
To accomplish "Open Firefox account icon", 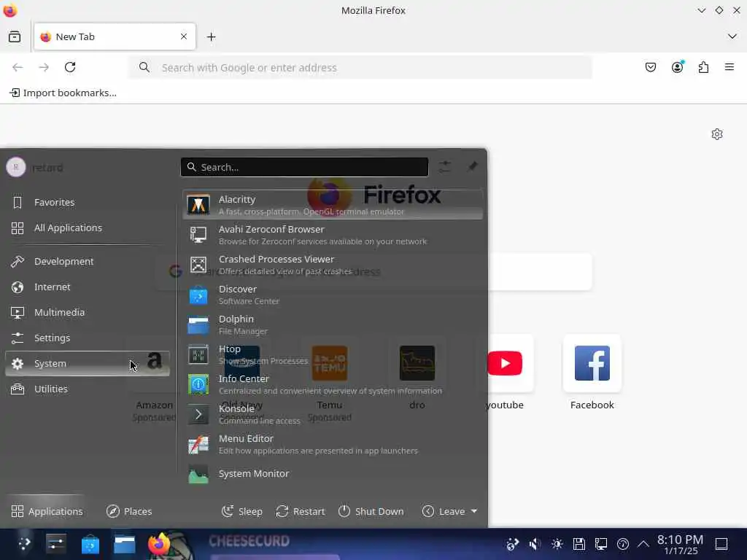I will [x=678, y=67].
